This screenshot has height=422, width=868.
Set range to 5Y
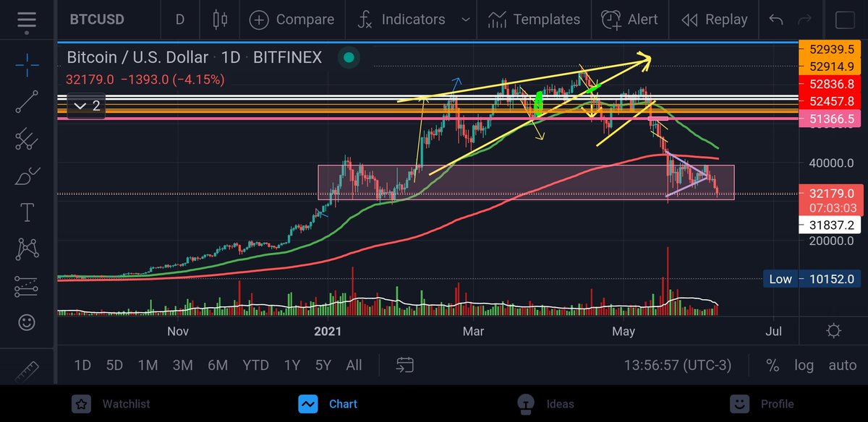tap(323, 365)
